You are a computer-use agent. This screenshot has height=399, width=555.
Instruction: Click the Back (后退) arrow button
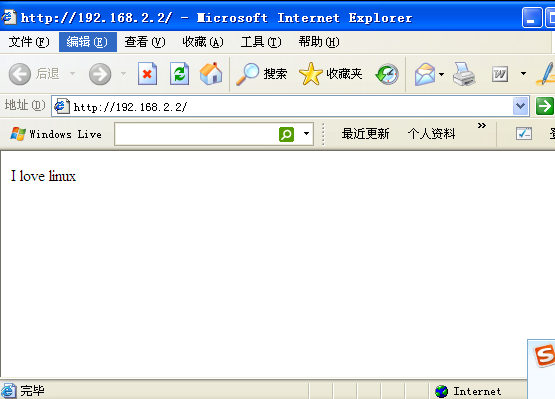pos(20,74)
